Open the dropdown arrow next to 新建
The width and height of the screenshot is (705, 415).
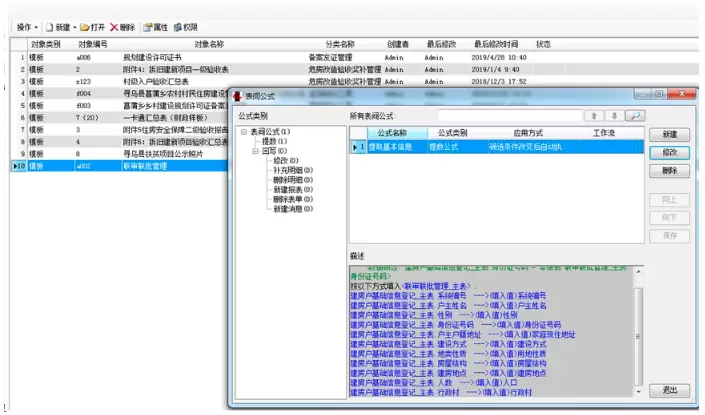pyautogui.click(x=75, y=27)
